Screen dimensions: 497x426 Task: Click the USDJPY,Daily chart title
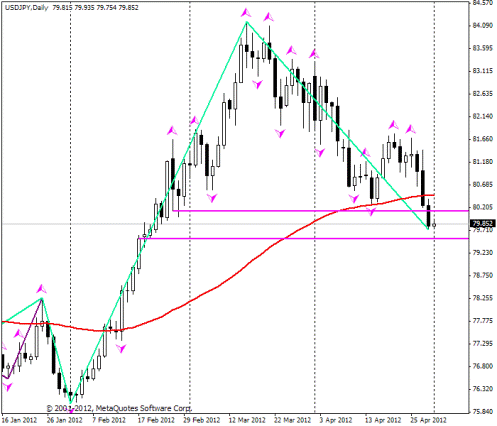(x=26, y=7)
